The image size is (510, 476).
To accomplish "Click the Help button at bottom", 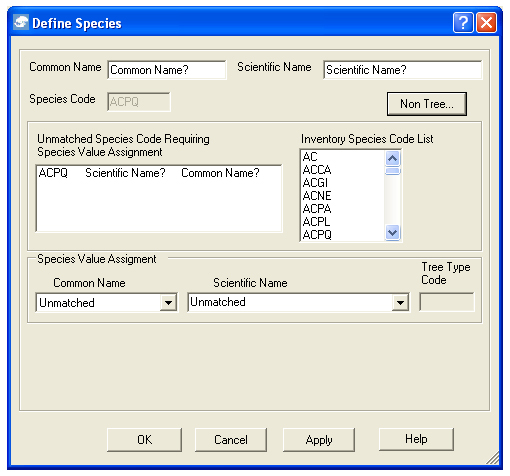I will (x=416, y=439).
